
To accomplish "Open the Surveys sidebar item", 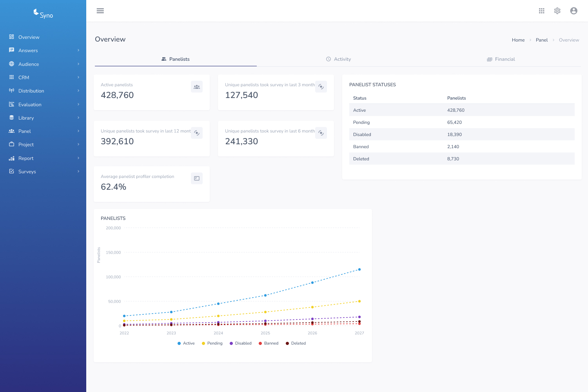I will [x=43, y=171].
